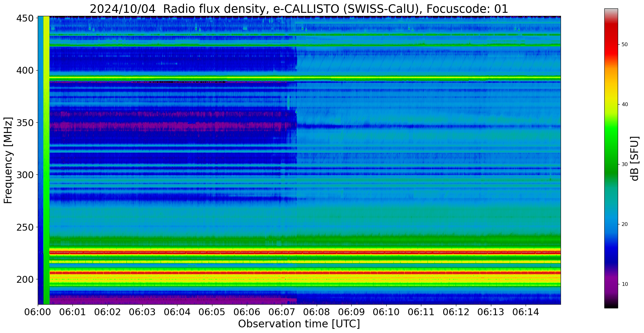Click the 200 frequency tick label

(x=25, y=279)
